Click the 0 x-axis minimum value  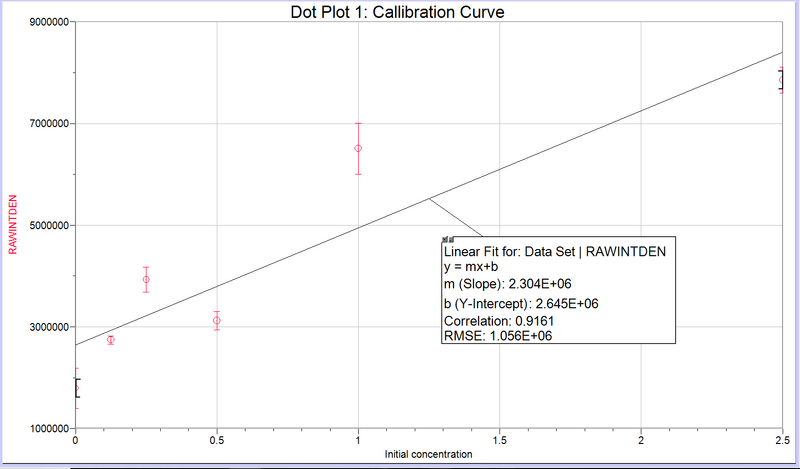76,440
